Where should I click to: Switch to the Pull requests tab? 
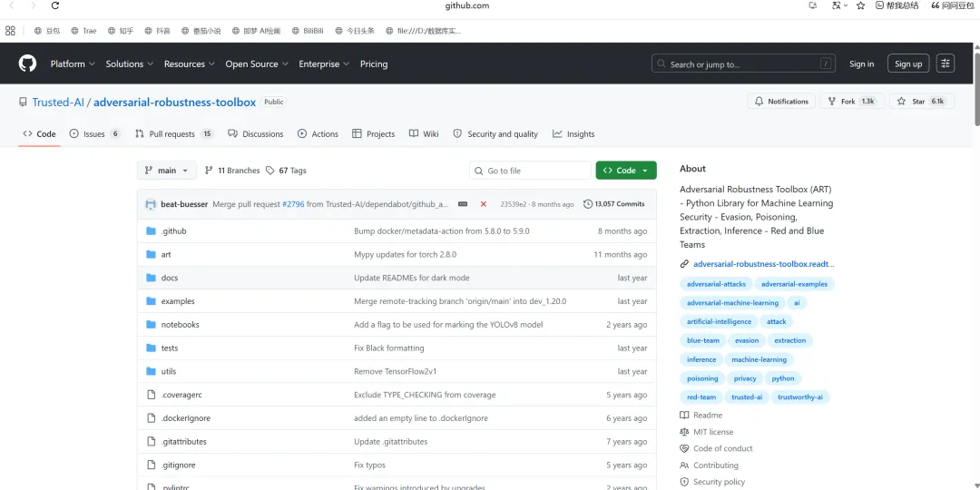[x=174, y=133]
